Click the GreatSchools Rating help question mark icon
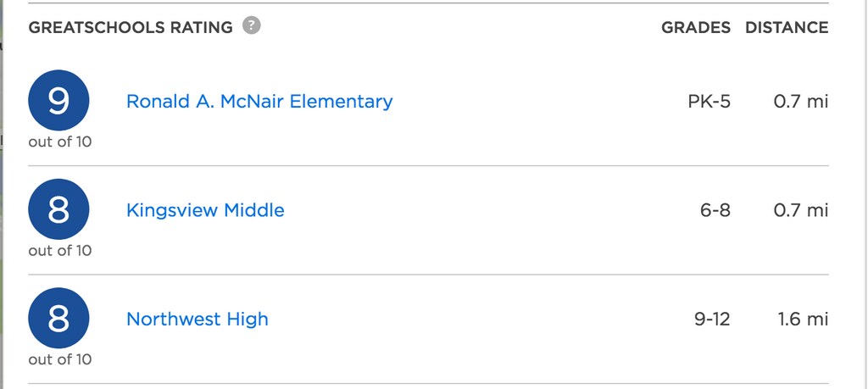Image resolution: width=868 pixels, height=389 pixels. pos(251,25)
